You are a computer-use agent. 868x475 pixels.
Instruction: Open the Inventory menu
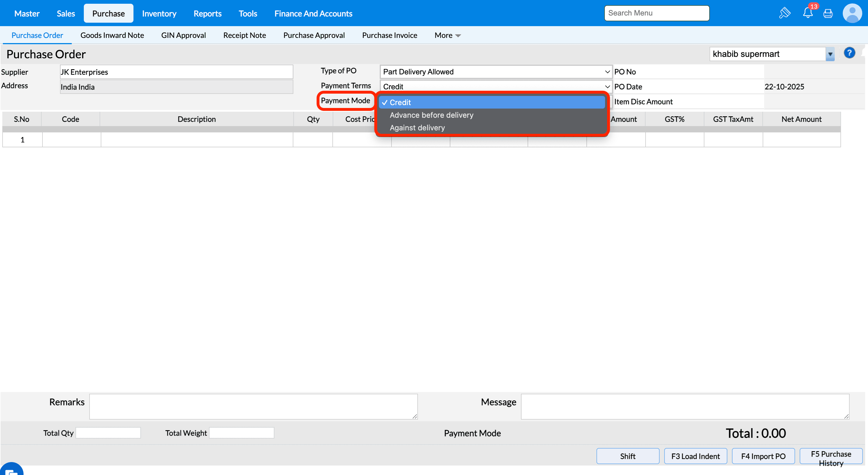click(159, 13)
